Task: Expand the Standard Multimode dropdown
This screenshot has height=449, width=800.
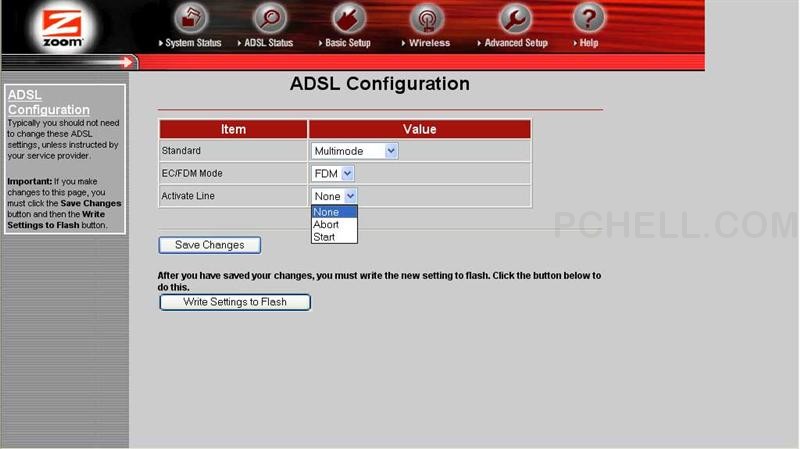Action: point(354,151)
